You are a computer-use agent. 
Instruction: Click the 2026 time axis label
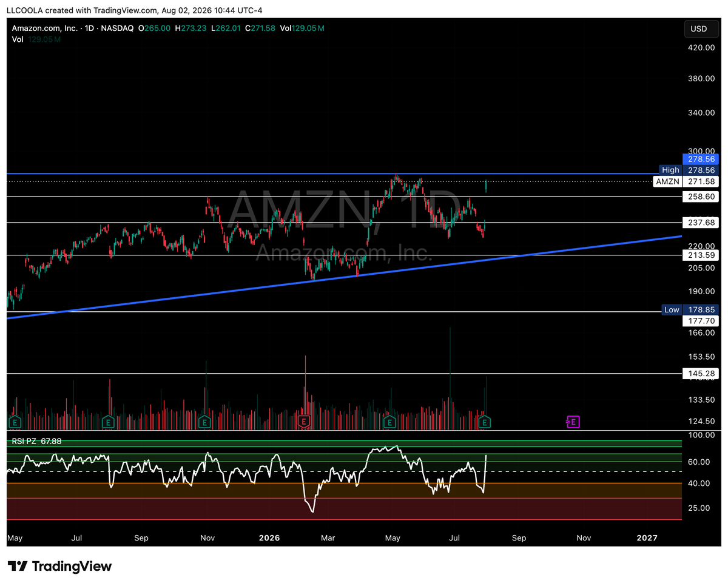click(x=268, y=537)
